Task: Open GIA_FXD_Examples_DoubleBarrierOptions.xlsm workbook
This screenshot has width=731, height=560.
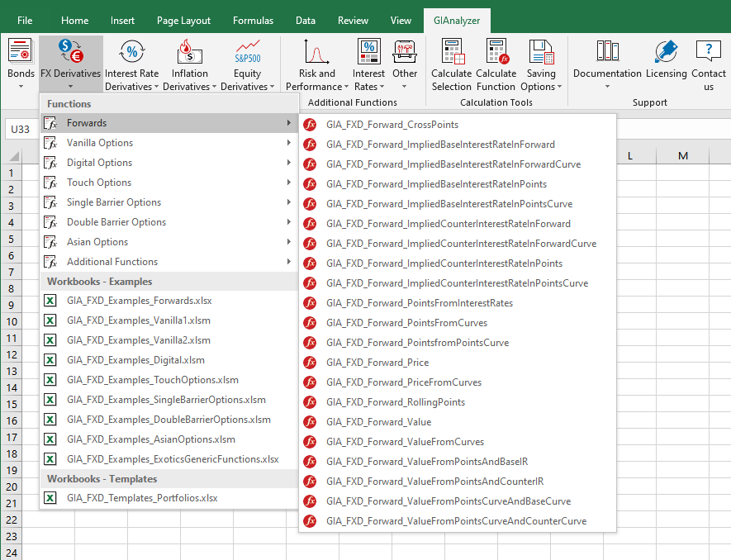Action: 169,420
